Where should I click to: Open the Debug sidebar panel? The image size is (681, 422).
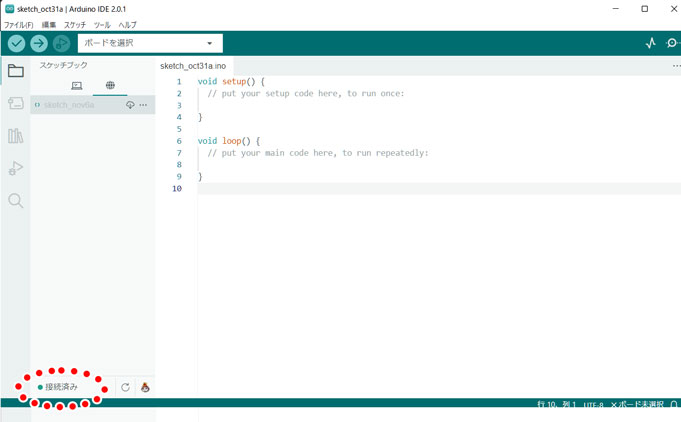[16, 168]
